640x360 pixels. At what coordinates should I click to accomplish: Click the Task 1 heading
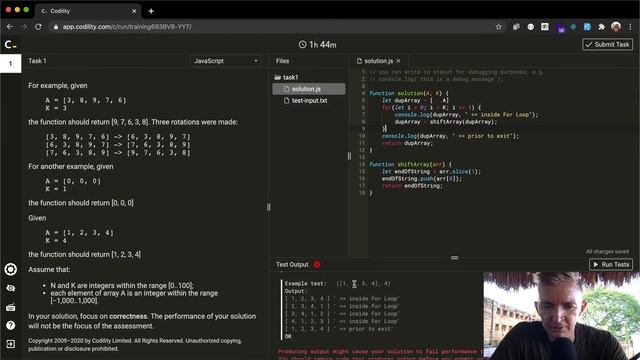pyautogui.click(x=37, y=61)
